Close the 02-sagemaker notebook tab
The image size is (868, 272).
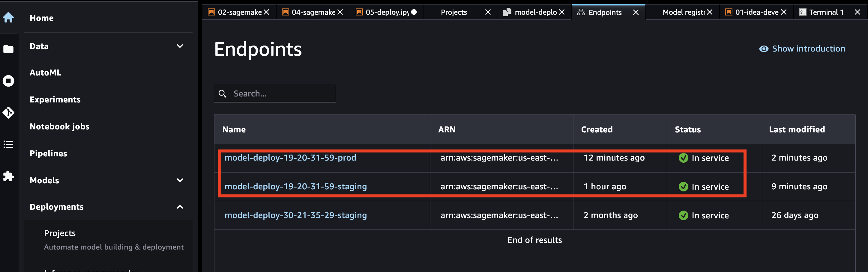tap(267, 12)
